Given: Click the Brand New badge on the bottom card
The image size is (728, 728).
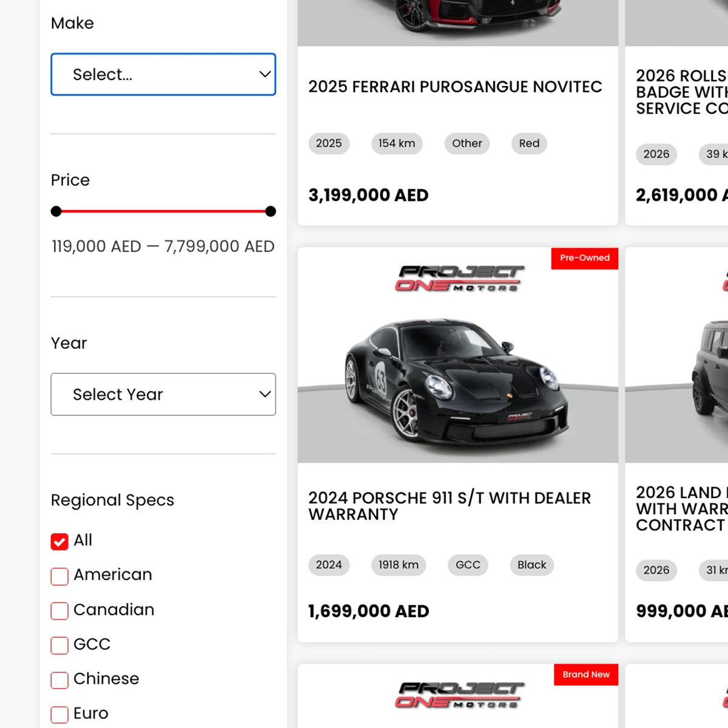Looking at the screenshot, I should [x=585, y=675].
